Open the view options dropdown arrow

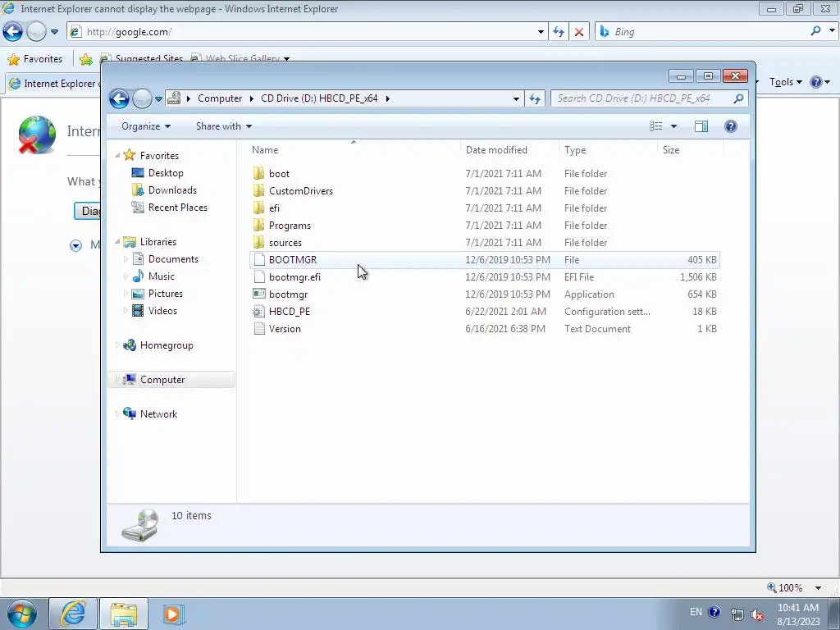click(674, 126)
